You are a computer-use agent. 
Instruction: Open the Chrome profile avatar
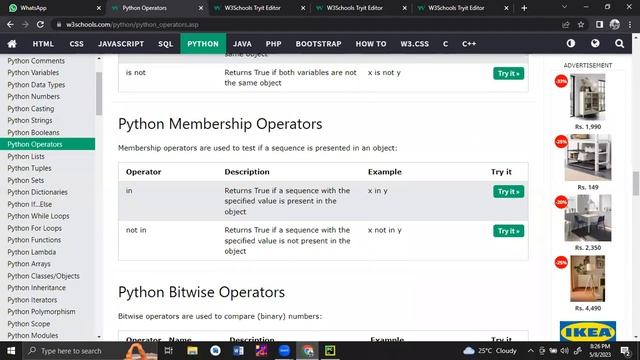click(x=615, y=24)
